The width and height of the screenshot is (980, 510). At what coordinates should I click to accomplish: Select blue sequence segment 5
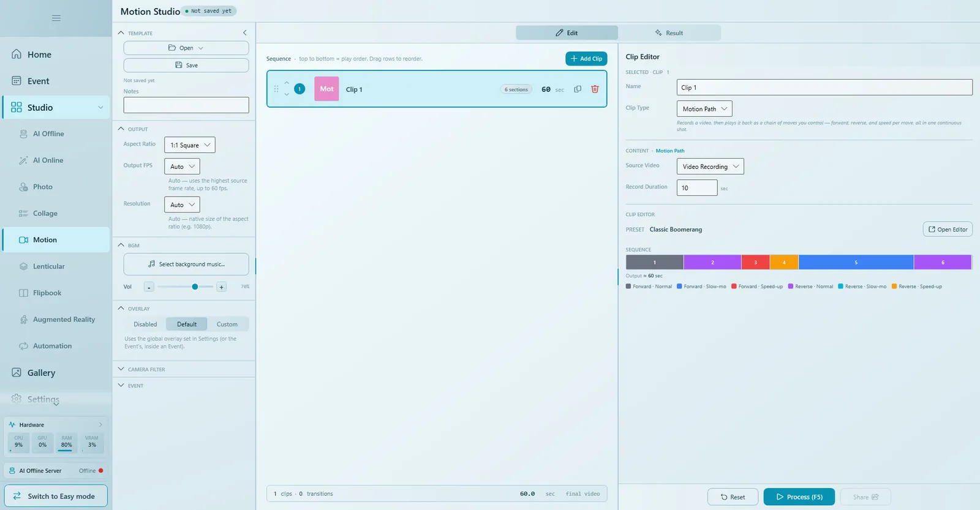pyautogui.click(x=856, y=262)
